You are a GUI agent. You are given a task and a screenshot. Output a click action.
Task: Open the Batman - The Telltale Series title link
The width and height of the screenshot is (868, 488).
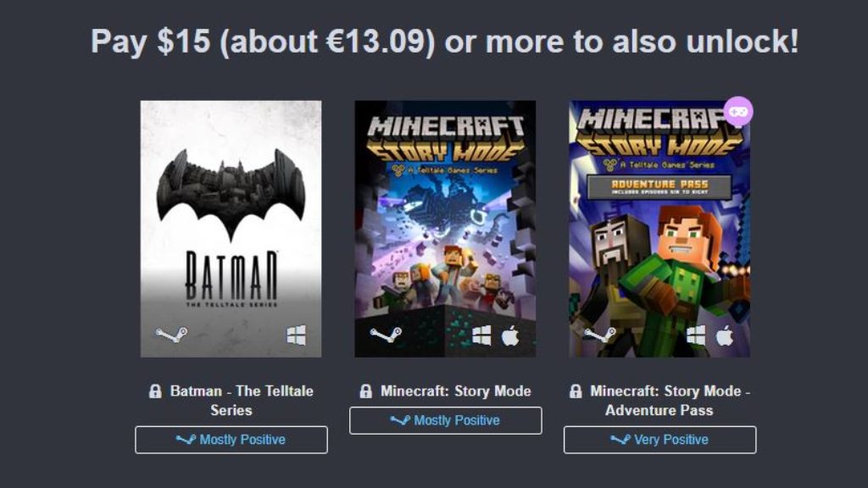coord(241,400)
